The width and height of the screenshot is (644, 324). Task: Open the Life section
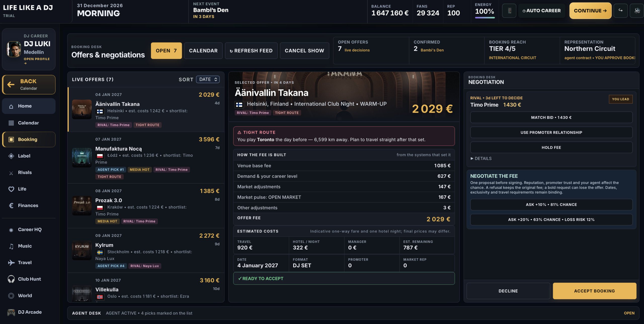pyautogui.click(x=29, y=189)
